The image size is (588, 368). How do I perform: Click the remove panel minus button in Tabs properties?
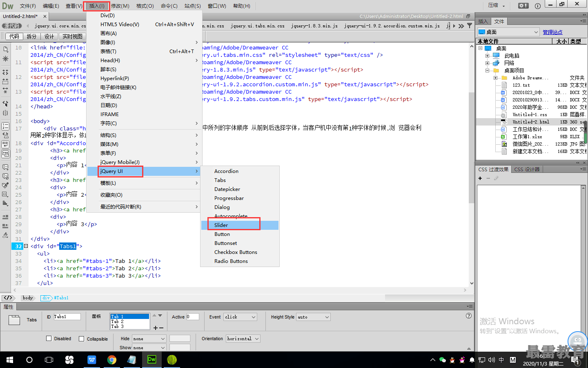point(161,328)
